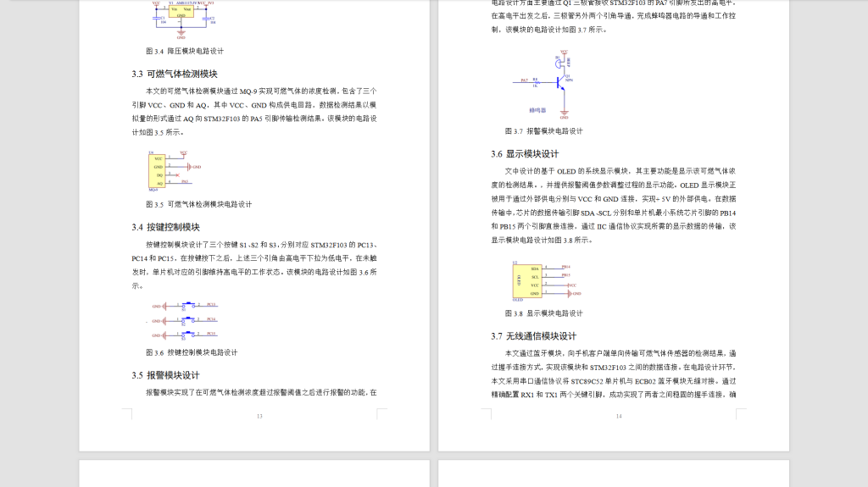
Task: Click page number 13 in footer
Action: point(259,416)
